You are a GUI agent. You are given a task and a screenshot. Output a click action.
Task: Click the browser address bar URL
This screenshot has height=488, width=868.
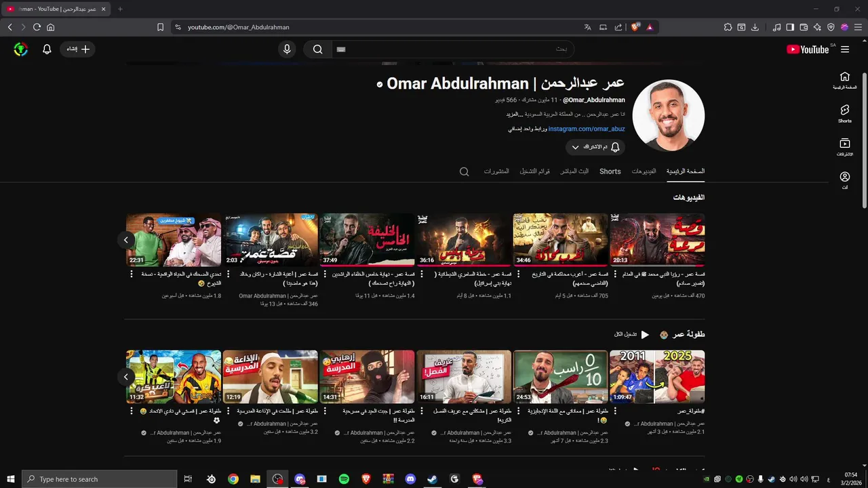(x=239, y=27)
